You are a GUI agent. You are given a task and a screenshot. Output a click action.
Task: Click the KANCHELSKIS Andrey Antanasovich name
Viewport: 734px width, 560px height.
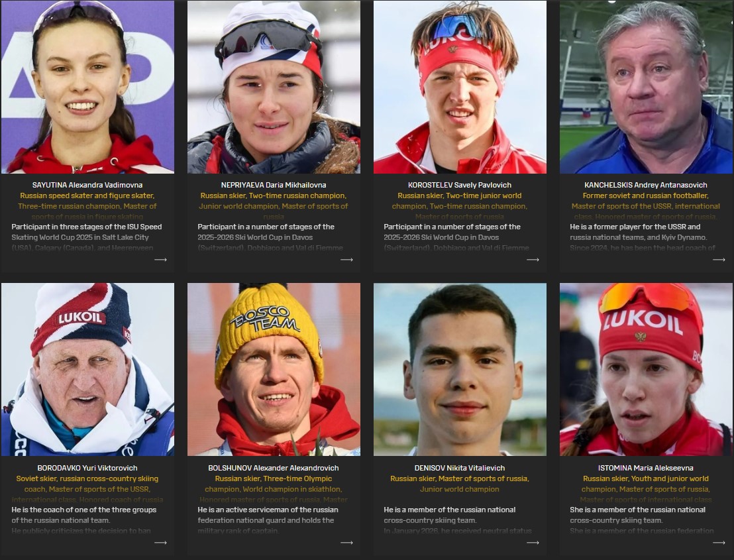[x=646, y=185]
